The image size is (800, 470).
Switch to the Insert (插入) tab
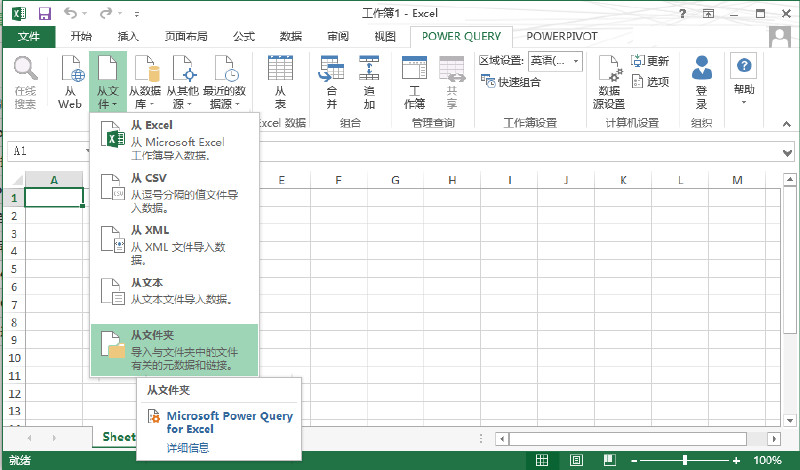pos(128,36)
